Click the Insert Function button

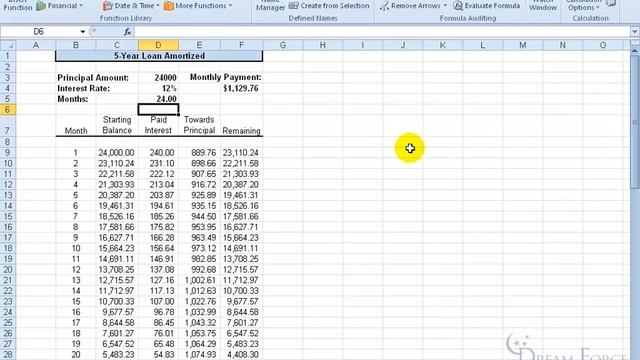click(17, 6)
